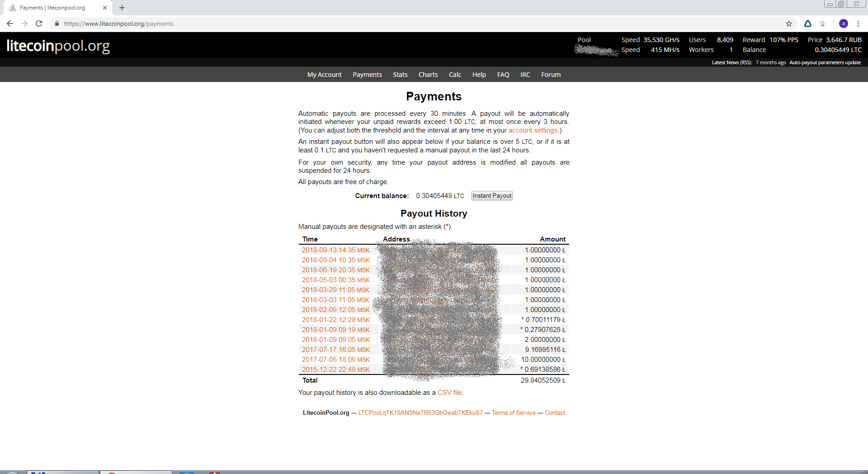Click the Users 8,409 value
Viewport: 868px width, 474px height.
pos(725,40)
